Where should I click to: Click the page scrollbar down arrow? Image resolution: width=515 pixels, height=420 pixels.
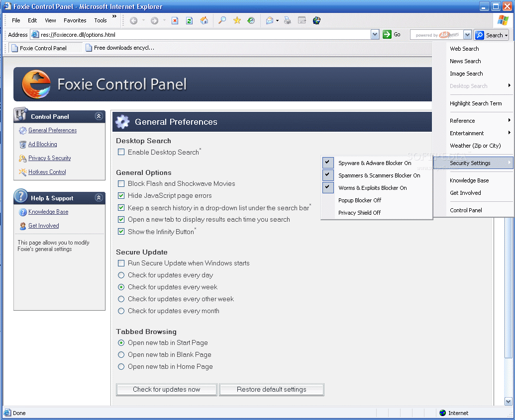coord(508,401)
